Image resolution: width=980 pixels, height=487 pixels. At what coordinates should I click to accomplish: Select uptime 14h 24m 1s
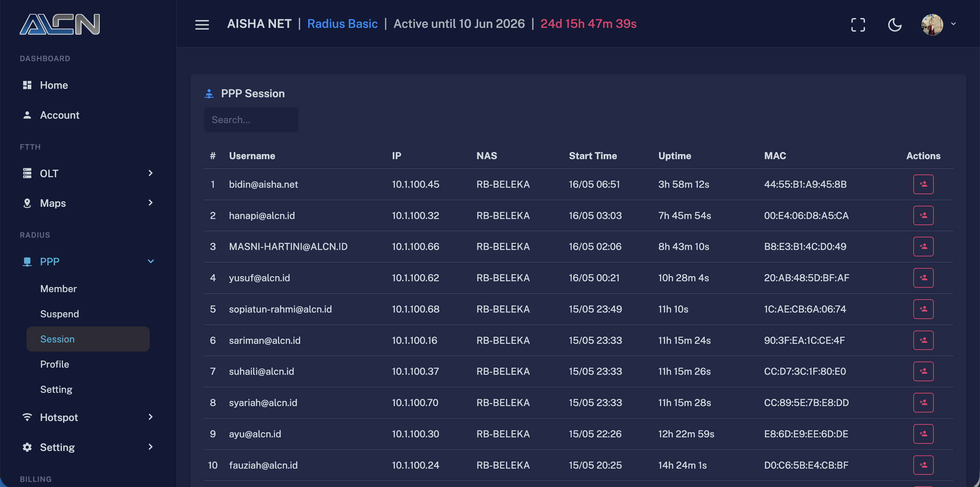pos(682,465)
